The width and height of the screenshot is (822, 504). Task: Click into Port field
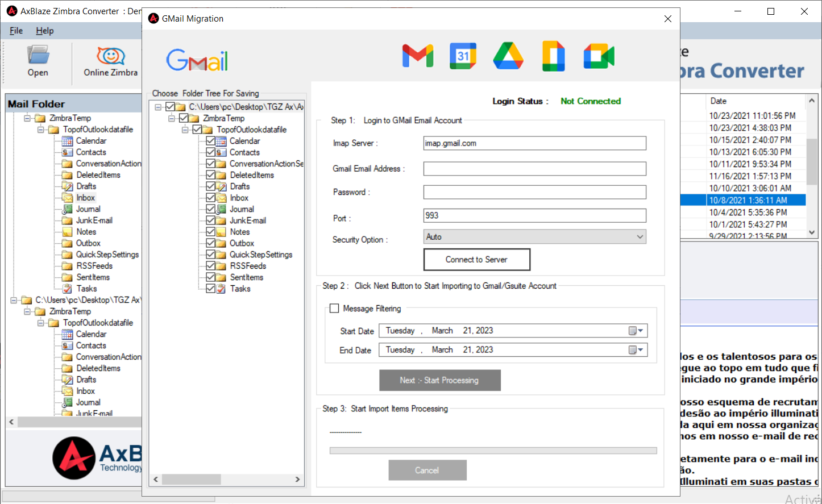pyautogui.click(x=535, y=215)
